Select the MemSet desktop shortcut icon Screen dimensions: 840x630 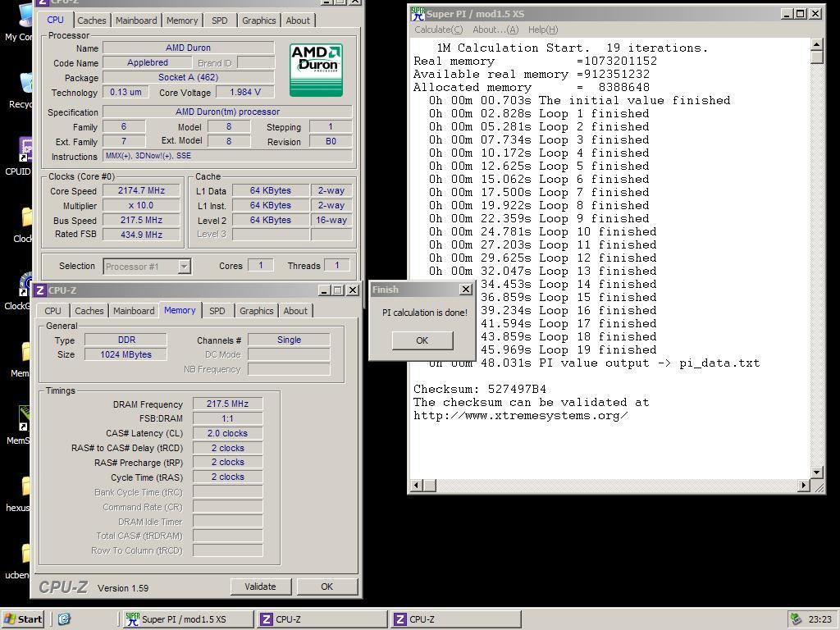(25, 418)
